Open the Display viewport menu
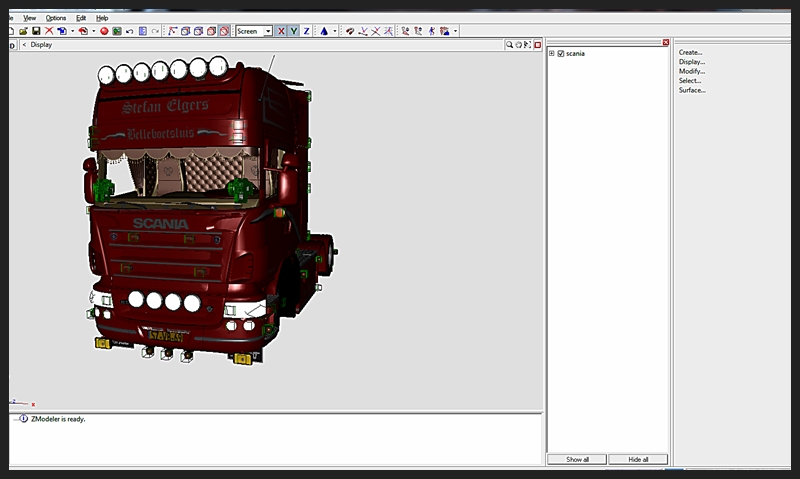 pos(41,45)
